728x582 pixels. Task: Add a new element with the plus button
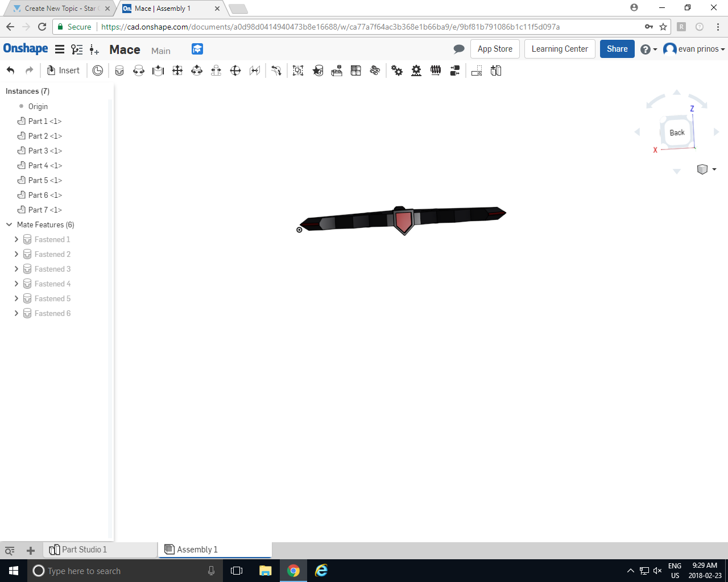30,550
